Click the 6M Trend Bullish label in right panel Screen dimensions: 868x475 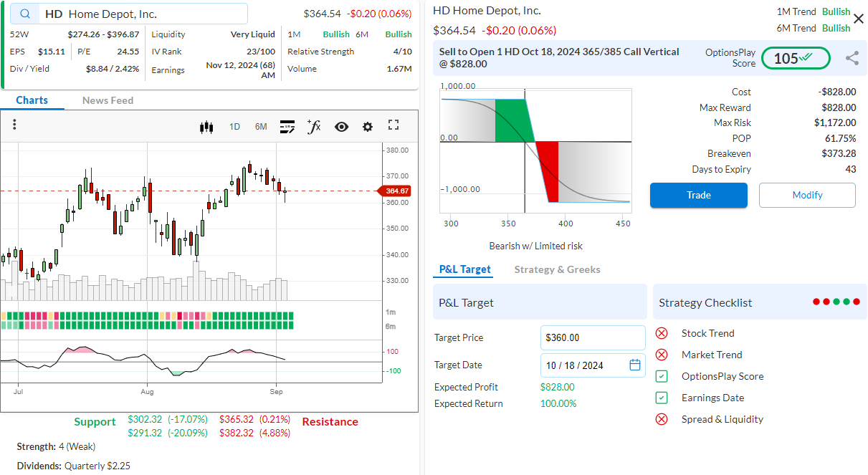click(814, 28)
